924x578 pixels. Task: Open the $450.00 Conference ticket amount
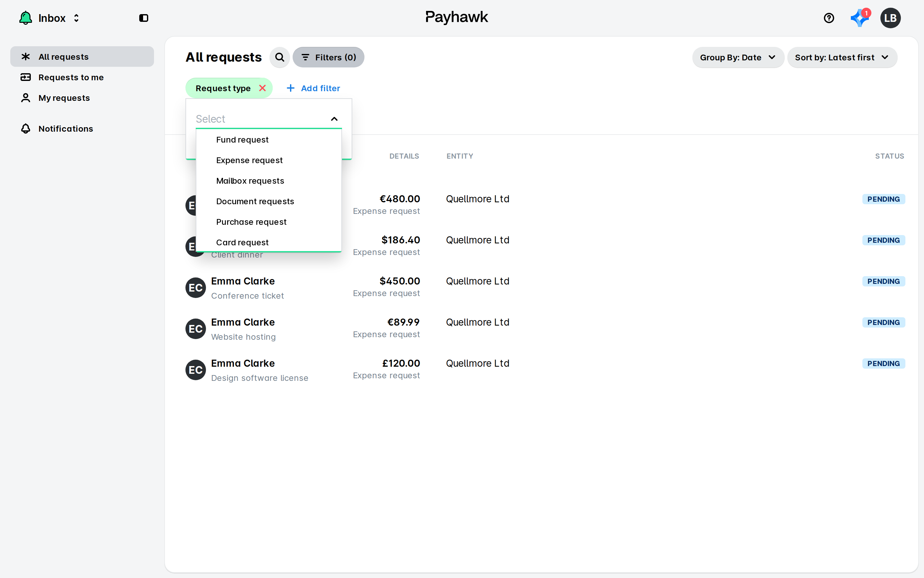pyautogui.click(x=399, y=281)
